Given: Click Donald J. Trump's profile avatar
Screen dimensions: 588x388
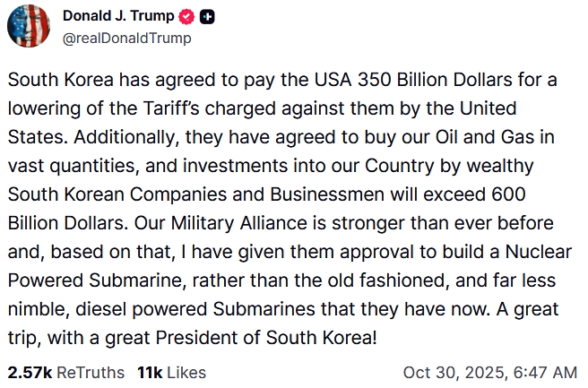Looking at the screenshot, I should point(29,26).
